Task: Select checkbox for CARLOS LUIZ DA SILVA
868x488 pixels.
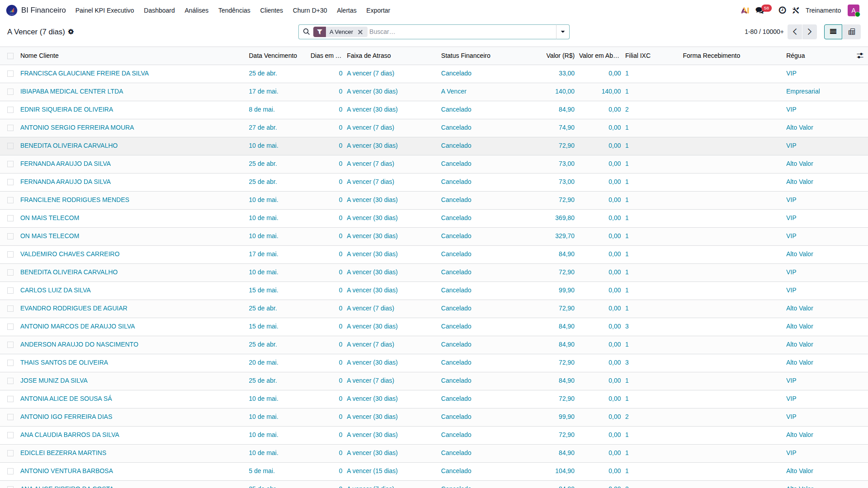Action: [x=10, y=291]
